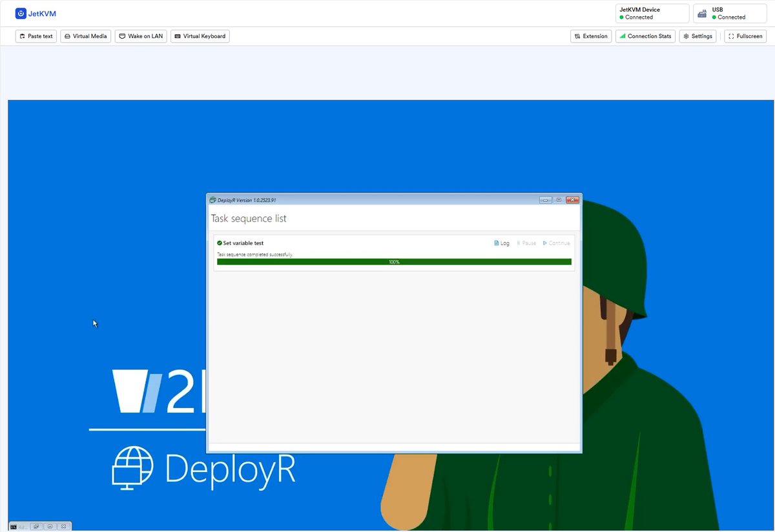Click the green checkmark beside Set variable test

pyautogui.click(x=220, y=243)
